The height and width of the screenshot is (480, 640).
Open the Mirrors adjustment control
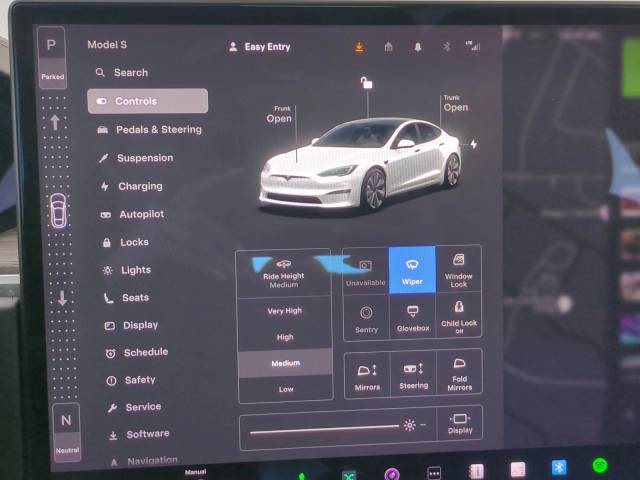367,372
